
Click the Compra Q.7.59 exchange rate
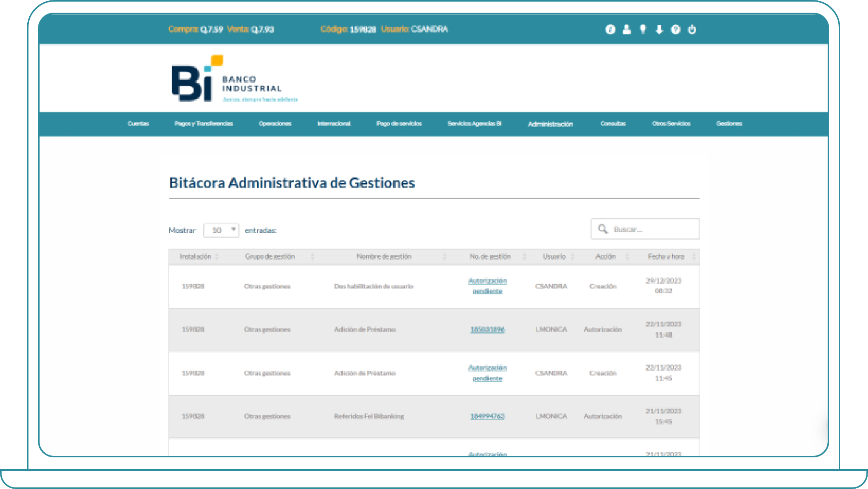pyautogui.click(x=195, y=29)
